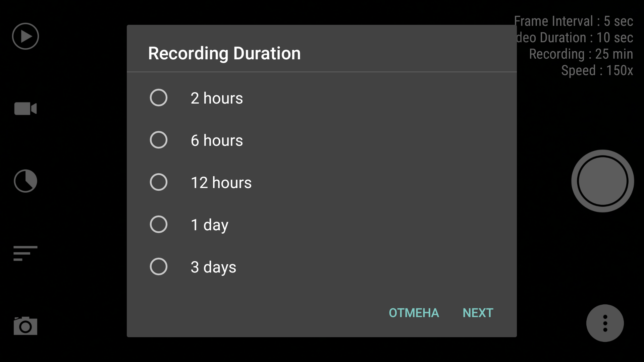Tap the photo camera icon
This screenshot has width=644, height=362.
[x=25, y=325]
